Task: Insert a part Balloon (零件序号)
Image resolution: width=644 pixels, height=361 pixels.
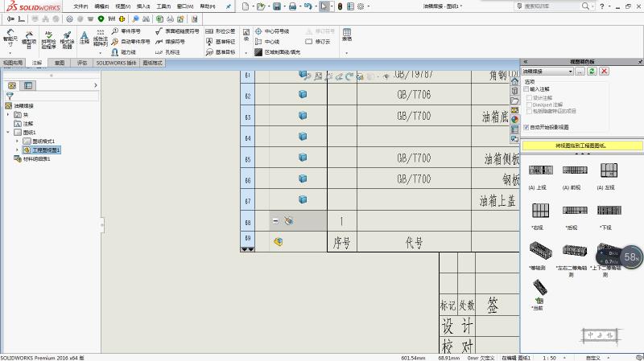Action: click(126, 31)
